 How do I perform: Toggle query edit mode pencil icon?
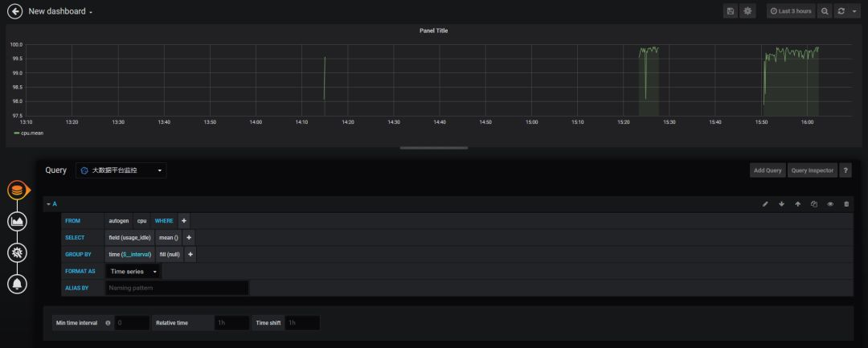point(765,204)
